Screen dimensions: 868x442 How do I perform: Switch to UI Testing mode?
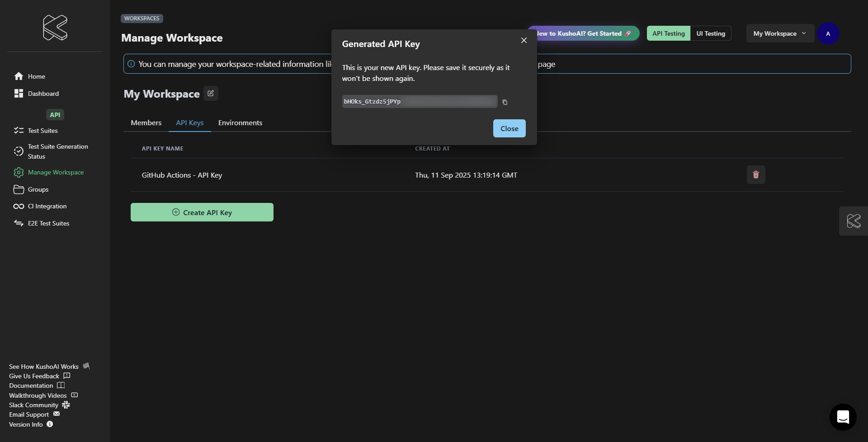[x=711, y=33]
